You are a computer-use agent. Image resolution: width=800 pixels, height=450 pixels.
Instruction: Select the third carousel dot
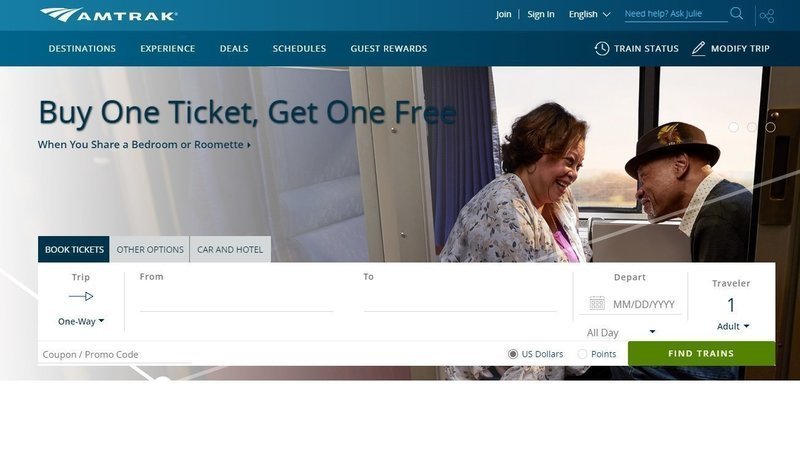point(770,127)
